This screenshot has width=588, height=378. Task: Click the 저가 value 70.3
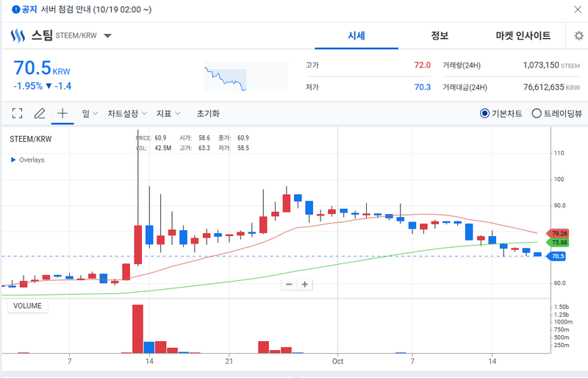[422, 87]
